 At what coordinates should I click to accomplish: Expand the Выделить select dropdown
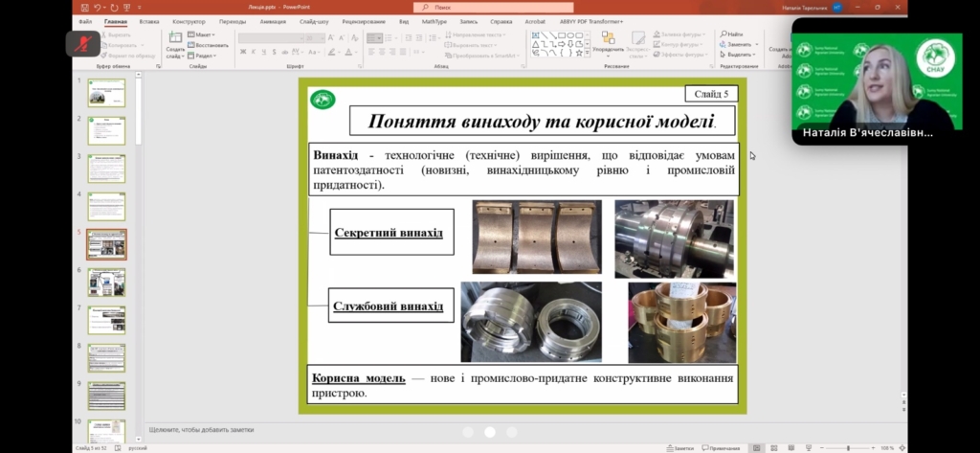(x=737, y=55)
